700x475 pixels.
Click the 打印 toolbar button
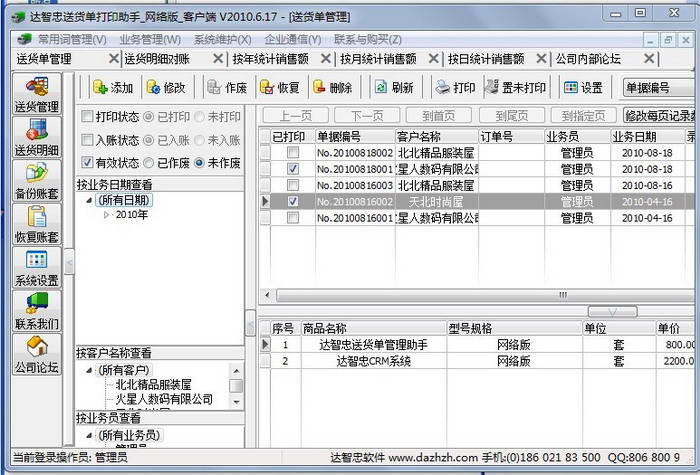(x=455, y=88)
